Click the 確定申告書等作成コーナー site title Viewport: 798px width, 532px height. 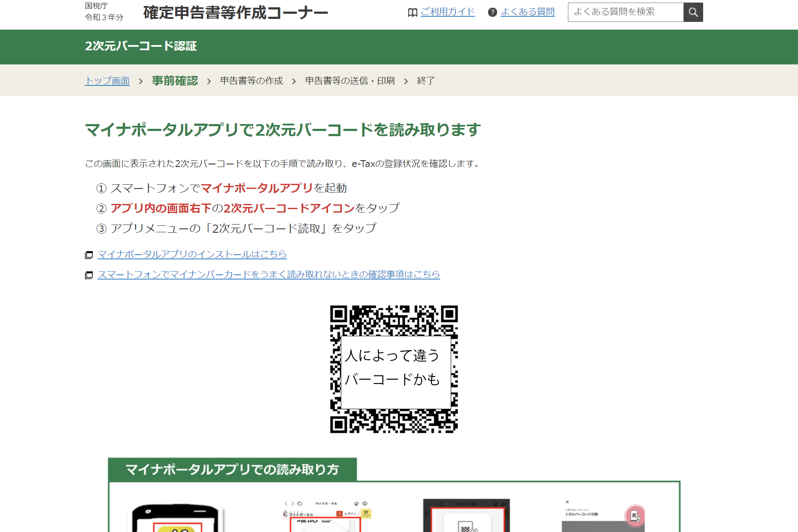coord(236,12)
